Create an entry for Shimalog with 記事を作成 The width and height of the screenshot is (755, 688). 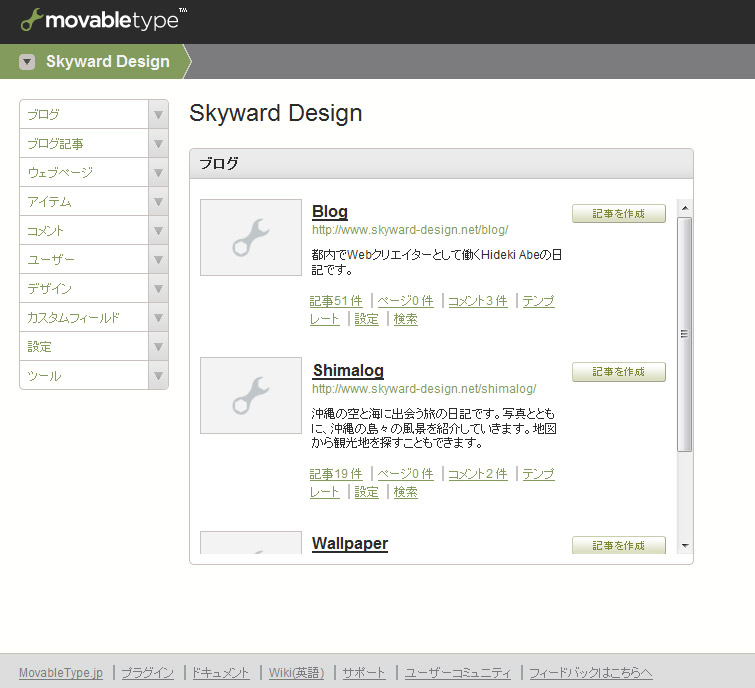coord(619,372)
